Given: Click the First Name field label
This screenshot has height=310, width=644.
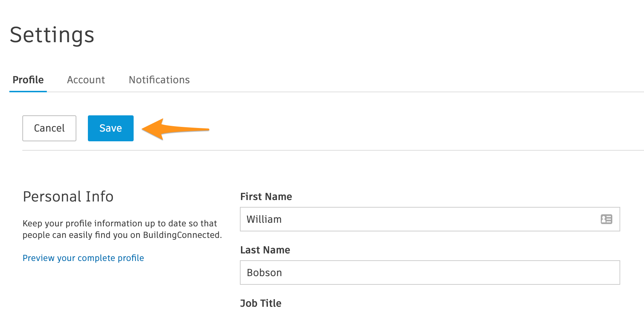Looking at the screenshot, I should tap(266, 196).
